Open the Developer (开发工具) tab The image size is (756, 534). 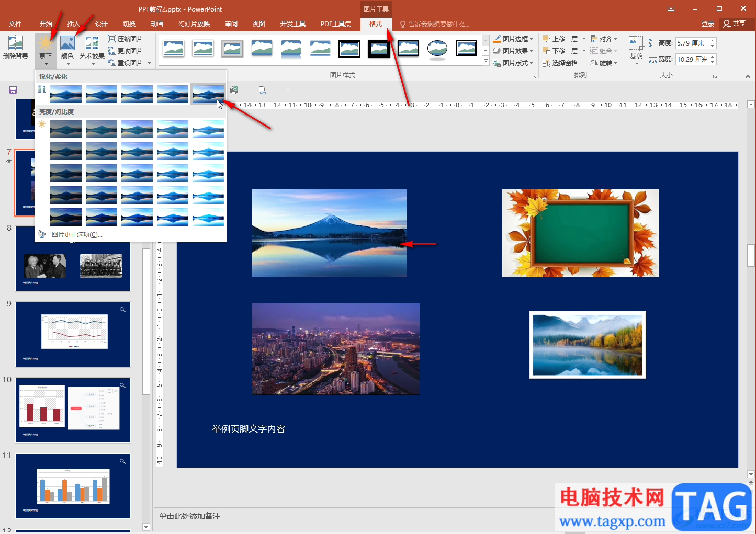pyautogui.click(x=292, y=24)
